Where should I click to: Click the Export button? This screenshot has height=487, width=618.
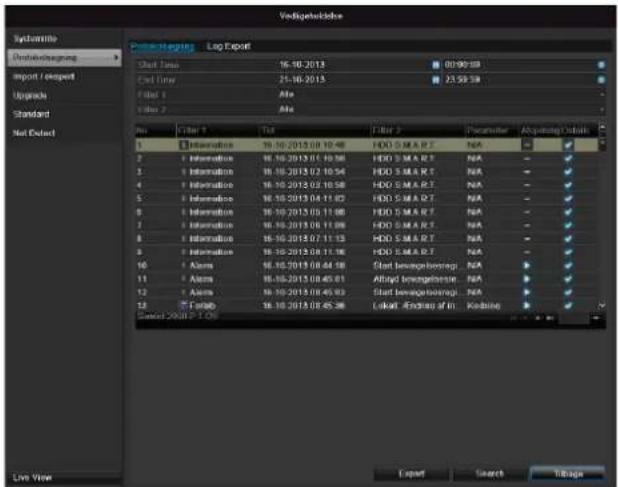[411, 474]
